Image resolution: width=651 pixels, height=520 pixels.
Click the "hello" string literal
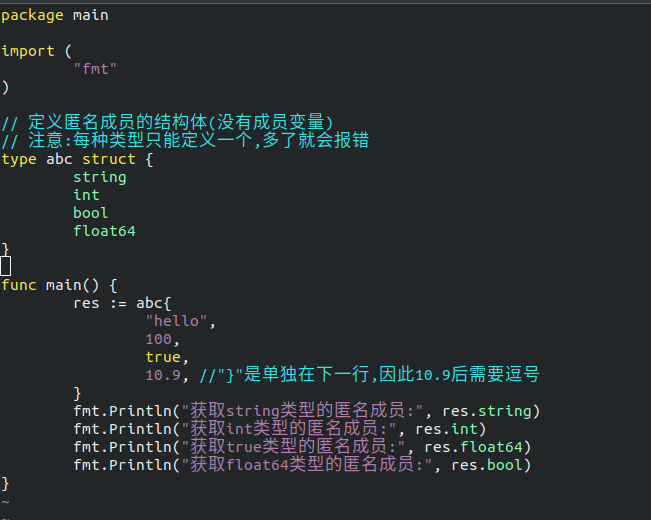tap(180, 321)
